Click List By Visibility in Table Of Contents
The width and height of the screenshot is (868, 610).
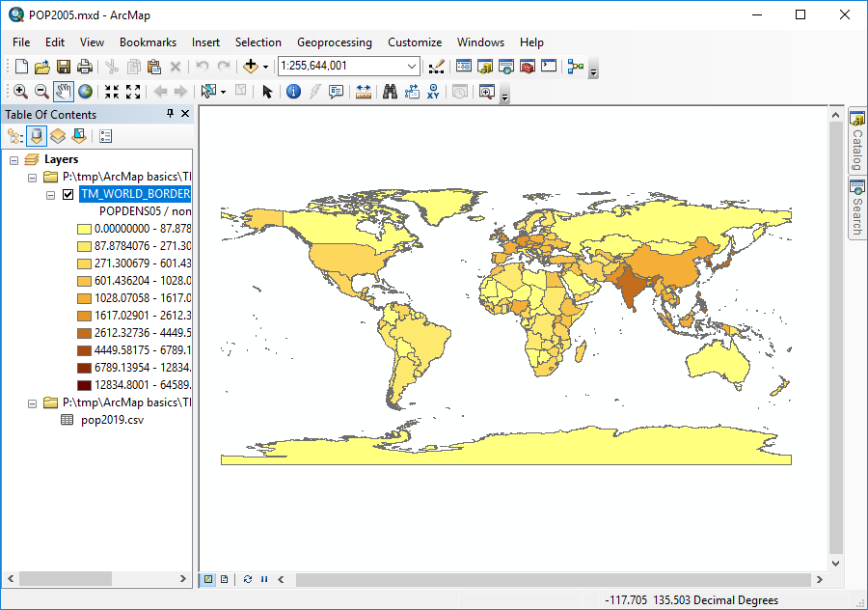coord(59,135)
